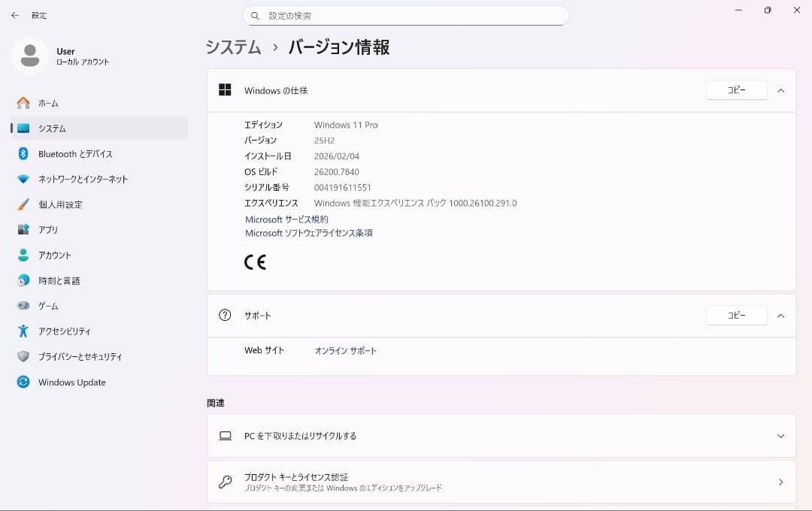The height and width of the screenshot is (511, 812).
Task: Copy Windows の仕様 with コピー button
Action: (x=736, y=90)
